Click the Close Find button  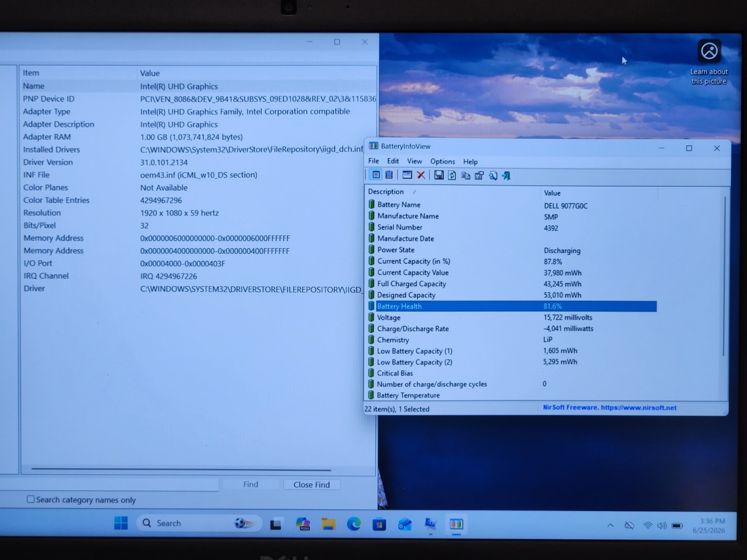point(311,484)
